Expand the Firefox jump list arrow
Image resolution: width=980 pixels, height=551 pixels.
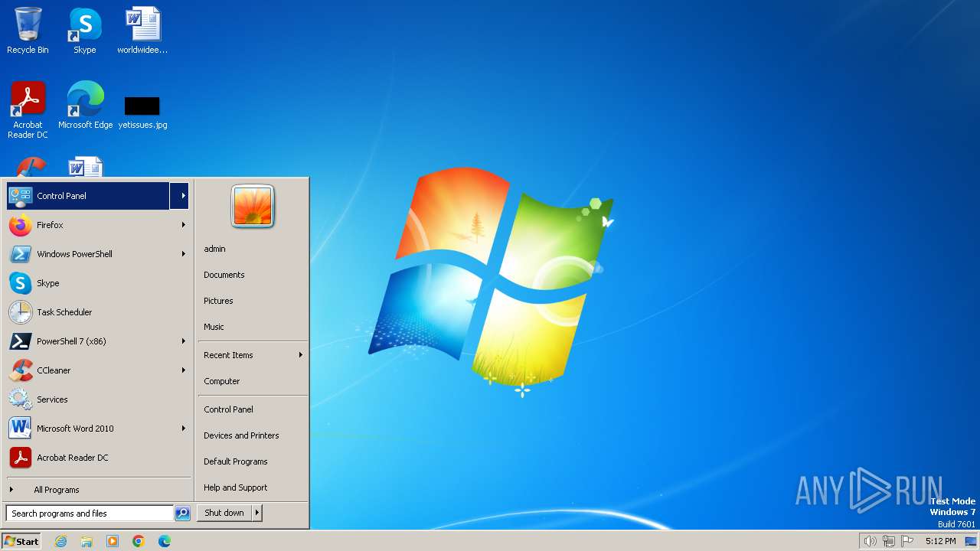click(x=183, y=225)
